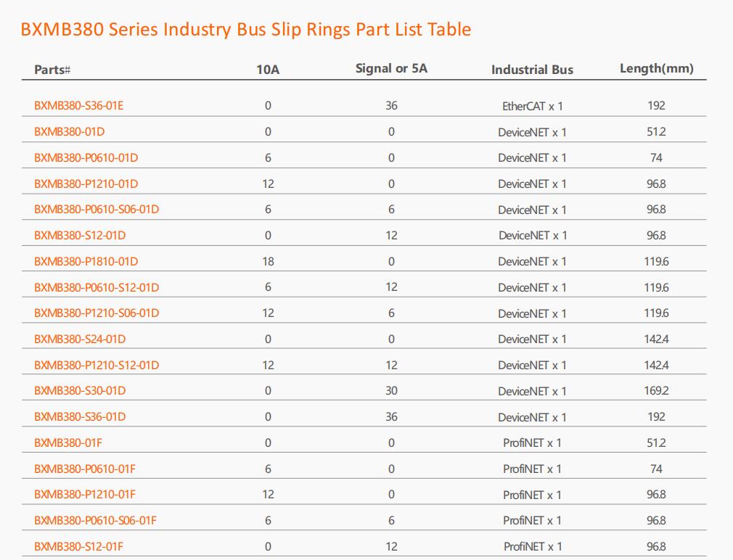733x560 pixels.
Task: Open part BXMB380-P1810-01D
Action: coord(86,262)
